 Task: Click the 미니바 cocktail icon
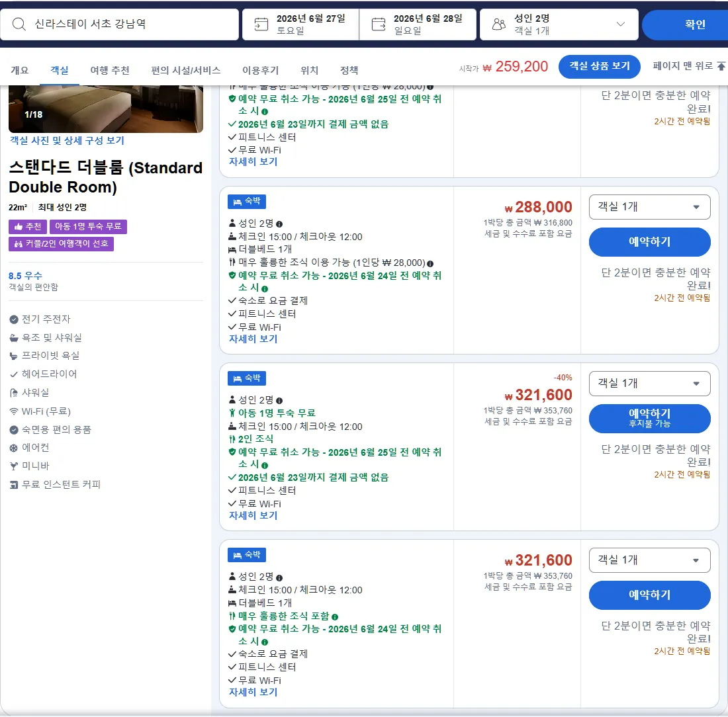(x=14, y=466)
